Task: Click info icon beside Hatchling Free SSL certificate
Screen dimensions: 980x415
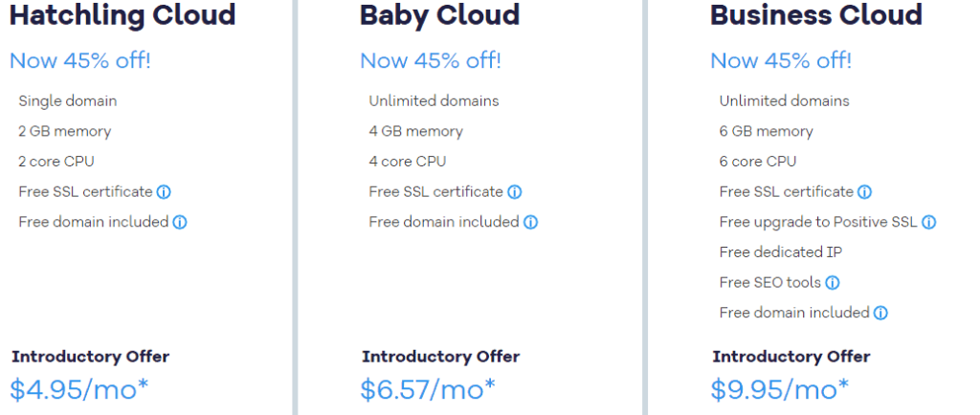Action: pyautogui.click(x=164, y=192)
